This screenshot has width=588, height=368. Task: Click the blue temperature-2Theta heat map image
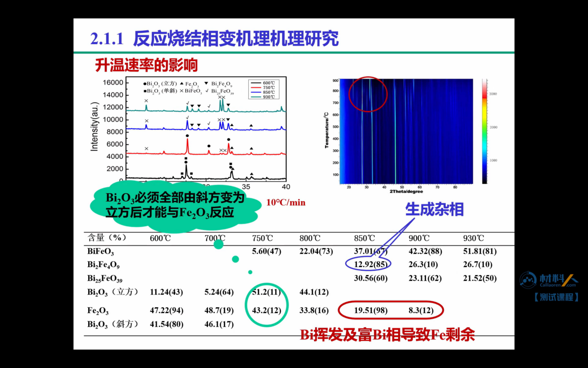[406, 131]
